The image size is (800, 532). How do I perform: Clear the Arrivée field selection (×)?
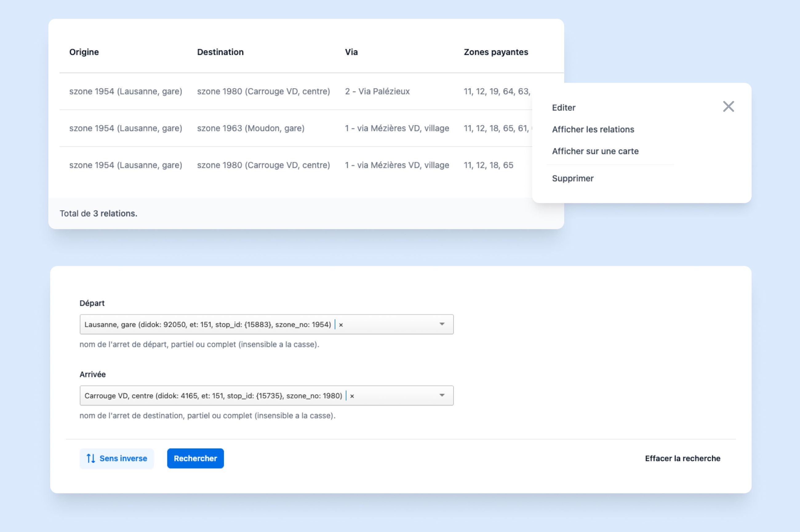352,396
